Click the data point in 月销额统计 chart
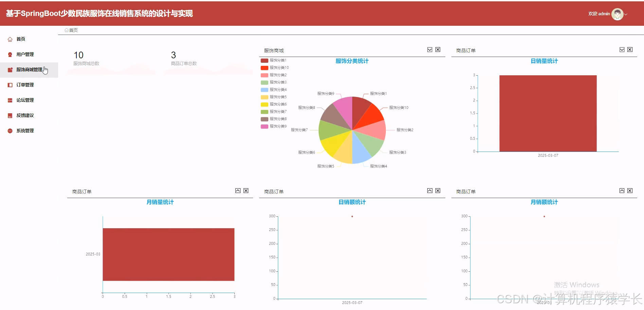 pos(544,216)
